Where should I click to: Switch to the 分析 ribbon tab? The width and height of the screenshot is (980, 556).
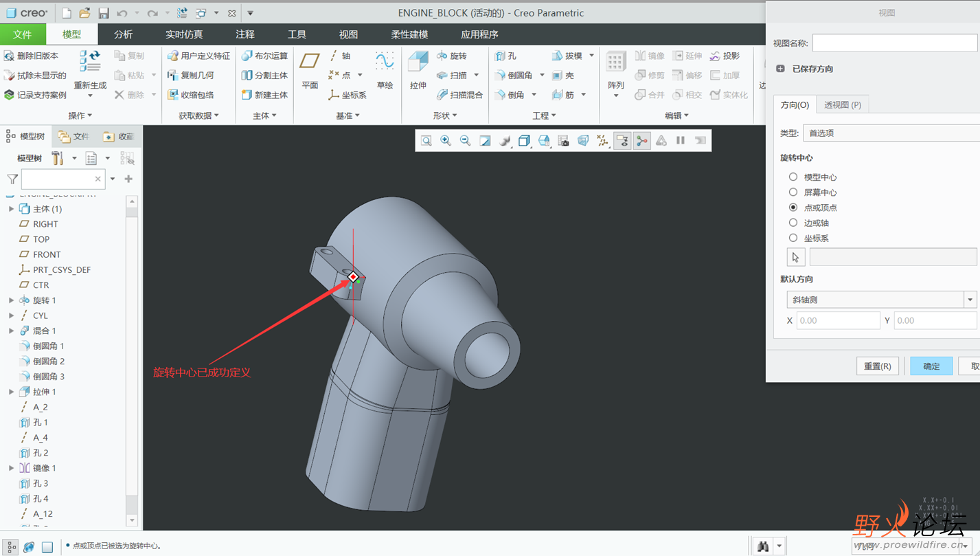coord(123,34)
